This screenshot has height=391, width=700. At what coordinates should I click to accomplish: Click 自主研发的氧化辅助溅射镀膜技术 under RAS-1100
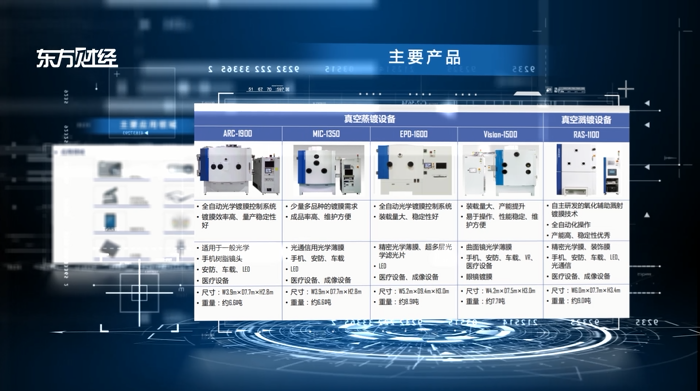587,210
